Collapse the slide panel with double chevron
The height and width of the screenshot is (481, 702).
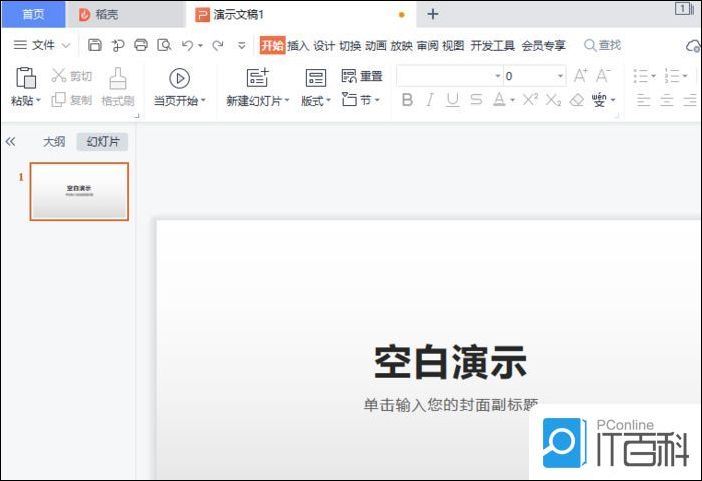coord(10,142)
